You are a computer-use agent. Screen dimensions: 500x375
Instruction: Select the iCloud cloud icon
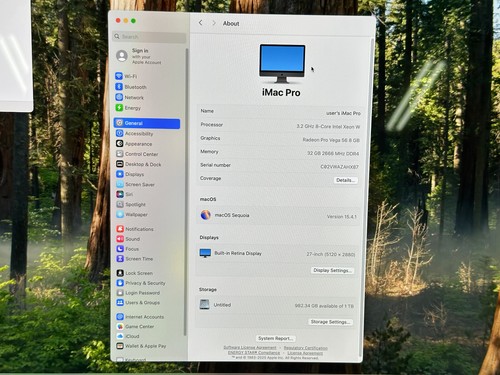[120, 336]
